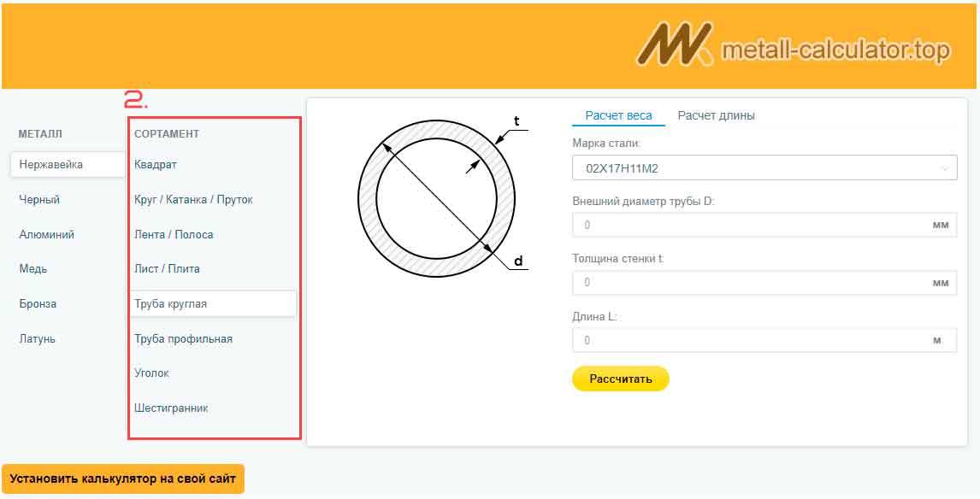Click the round pipe cross-section diagram
This screenshot has width=980, height=499.
(437, 197)
